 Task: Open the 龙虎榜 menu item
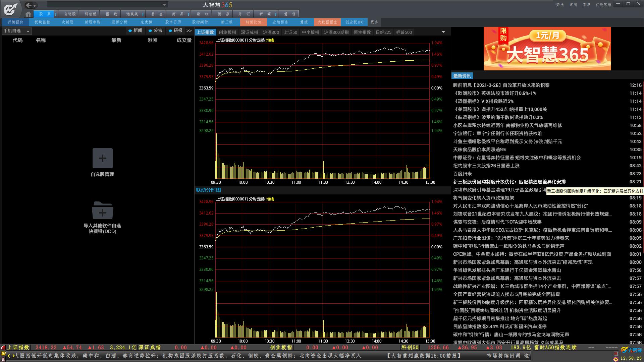click(x=146, y=22)
